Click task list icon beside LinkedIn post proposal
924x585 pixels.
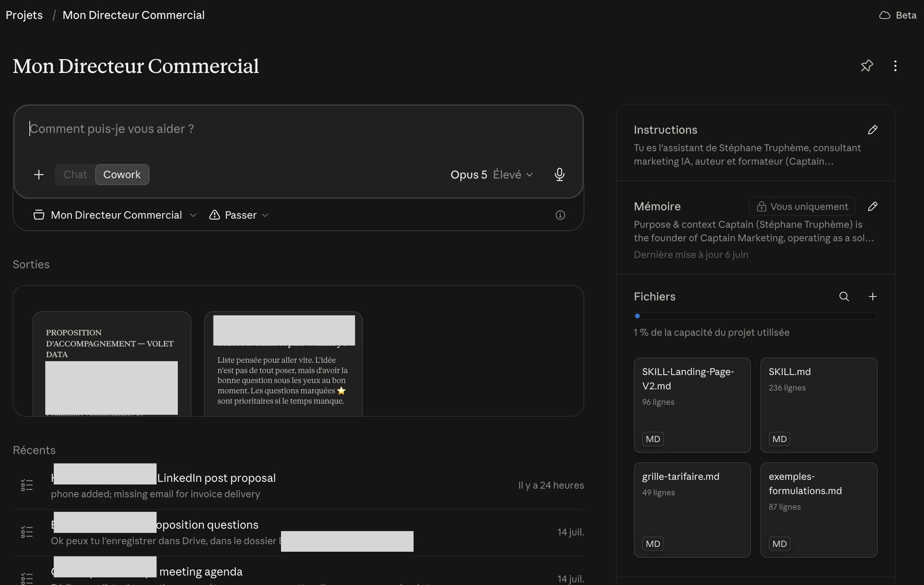coord(27,485)
